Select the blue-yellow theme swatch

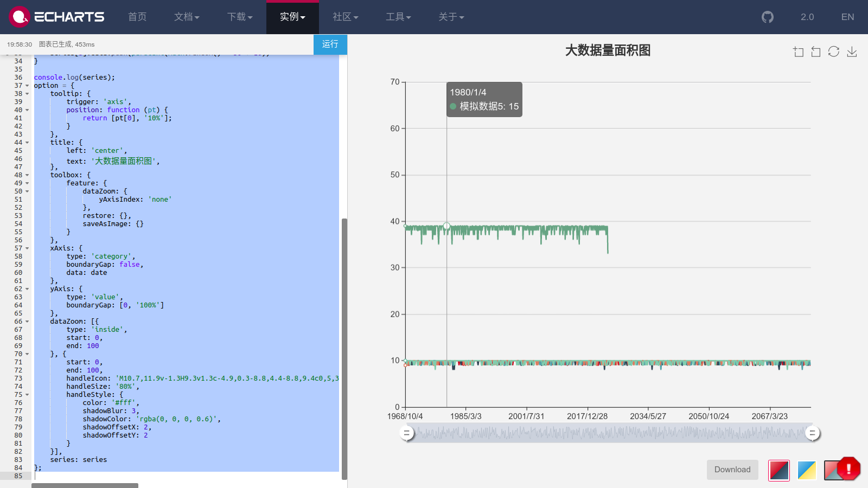(807, 470)
